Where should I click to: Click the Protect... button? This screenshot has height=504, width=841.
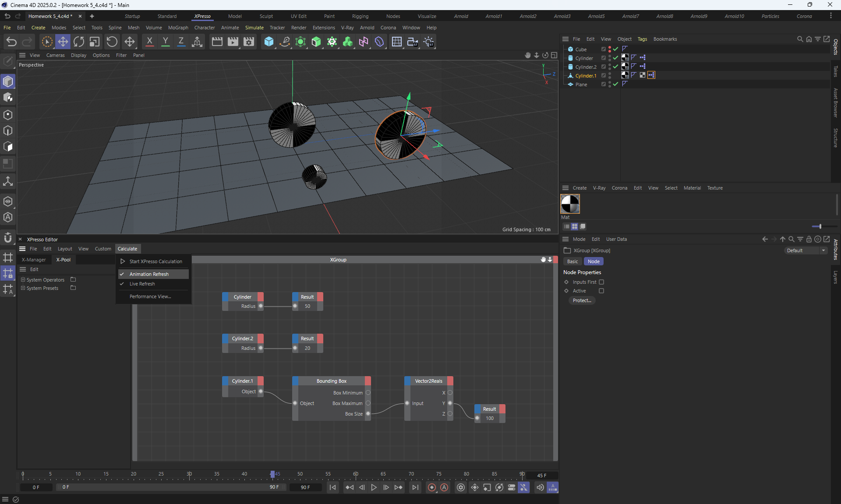582,300
